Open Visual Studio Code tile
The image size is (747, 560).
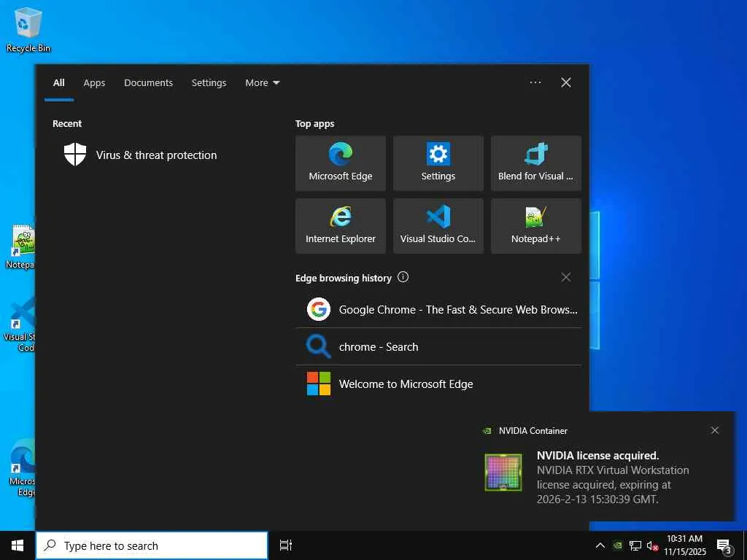(x=438, y=225)
